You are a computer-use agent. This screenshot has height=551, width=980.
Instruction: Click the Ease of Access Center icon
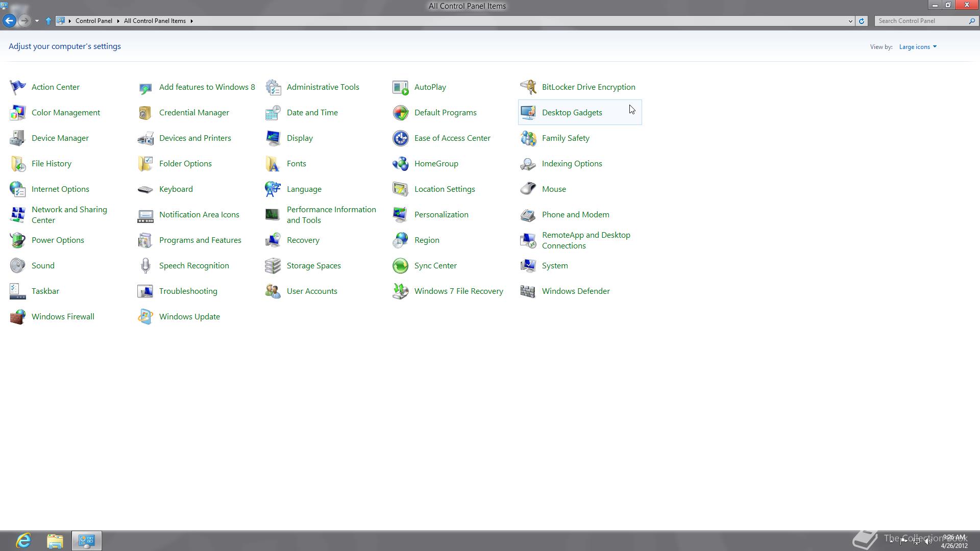[401, 138]
